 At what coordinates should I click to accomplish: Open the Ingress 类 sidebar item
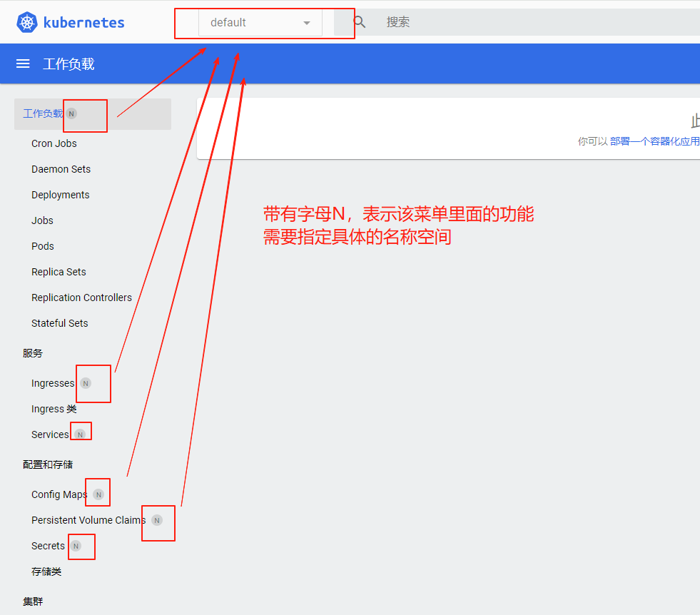pyautogui.click(x=54, y=409)
